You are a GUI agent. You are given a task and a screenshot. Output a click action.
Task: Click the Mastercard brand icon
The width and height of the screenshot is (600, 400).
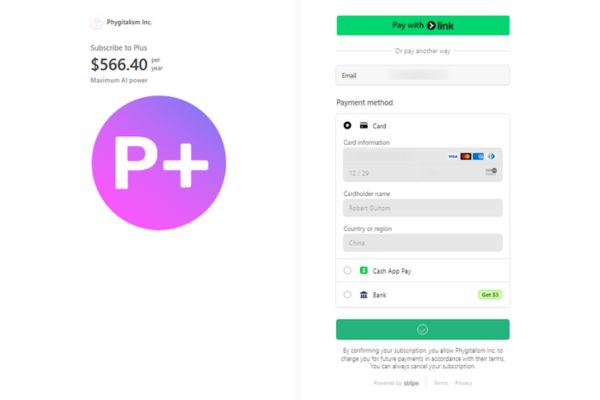(466, 157)
